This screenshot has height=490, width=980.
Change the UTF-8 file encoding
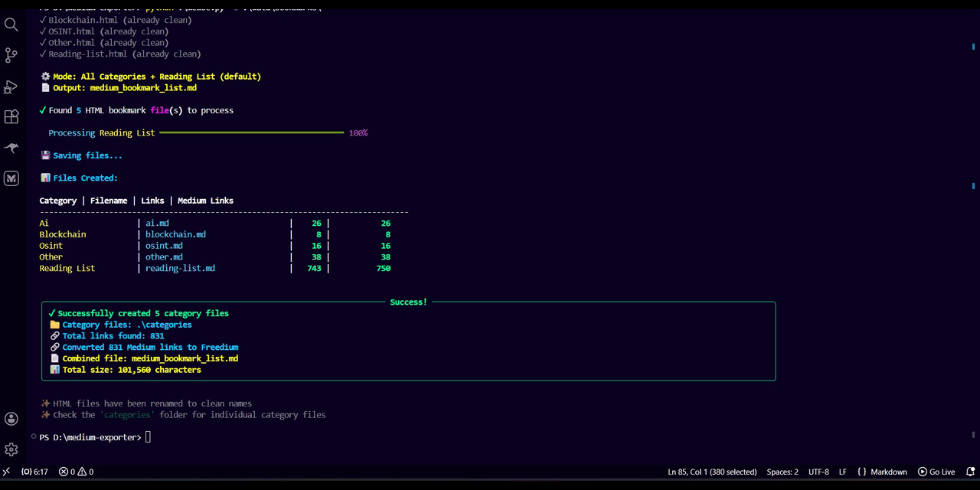tap(818, 472)
